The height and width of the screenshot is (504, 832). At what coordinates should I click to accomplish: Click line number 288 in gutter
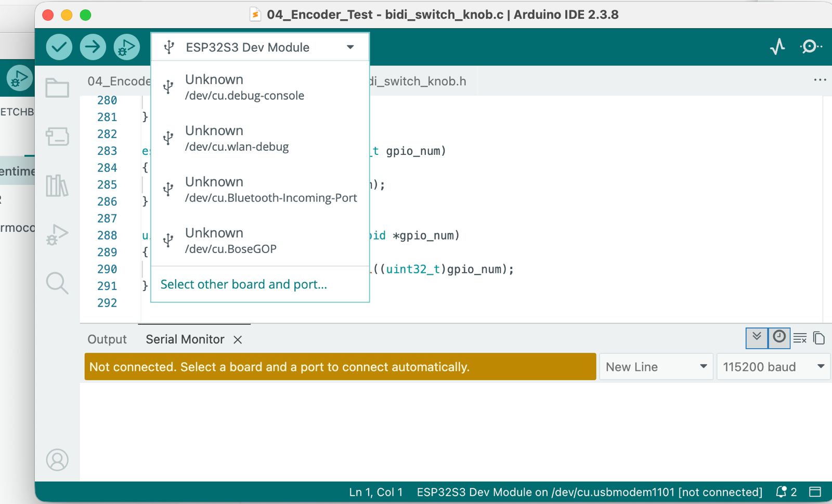click(107, 235)
